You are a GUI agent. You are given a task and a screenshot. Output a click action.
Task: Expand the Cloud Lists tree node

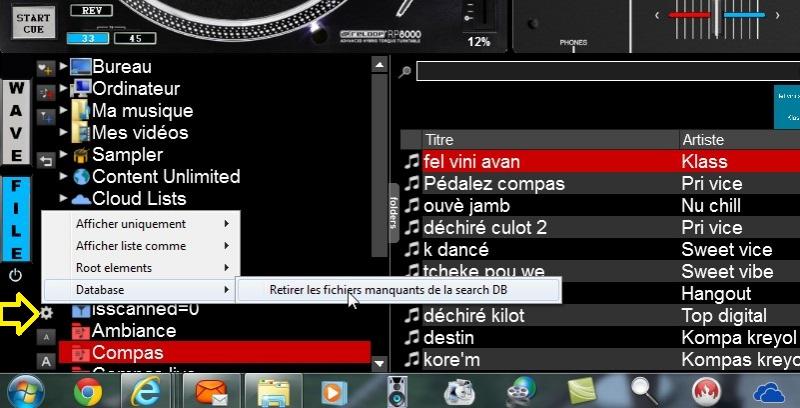[x=63, y=198]
